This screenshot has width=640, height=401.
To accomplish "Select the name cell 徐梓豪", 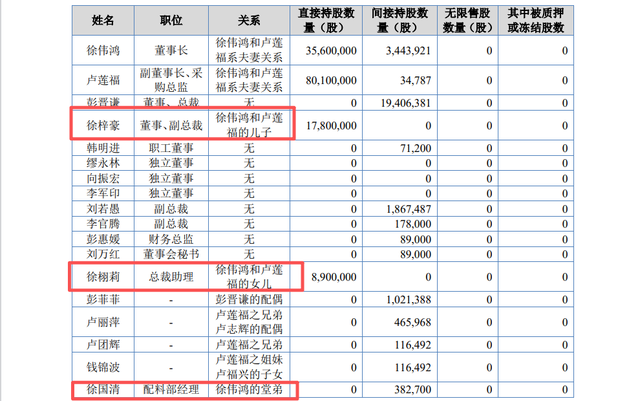I will [x=103, y=125].
